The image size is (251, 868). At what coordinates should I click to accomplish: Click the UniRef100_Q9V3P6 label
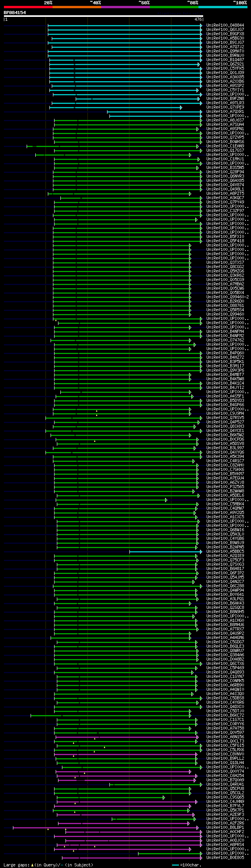coord(225,370)
